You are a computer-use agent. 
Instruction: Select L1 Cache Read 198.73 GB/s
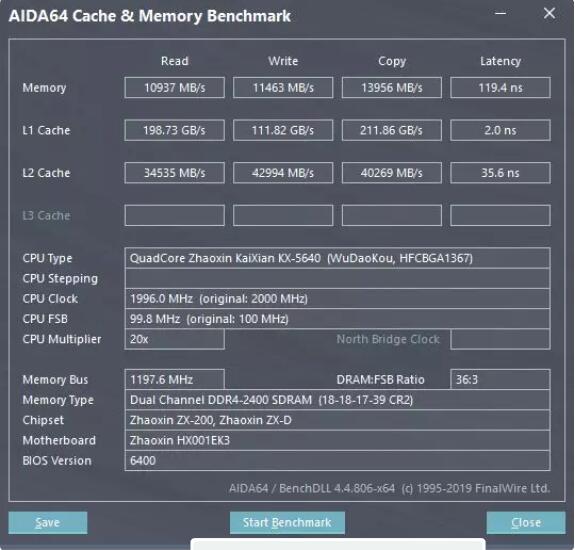[175, 130]
